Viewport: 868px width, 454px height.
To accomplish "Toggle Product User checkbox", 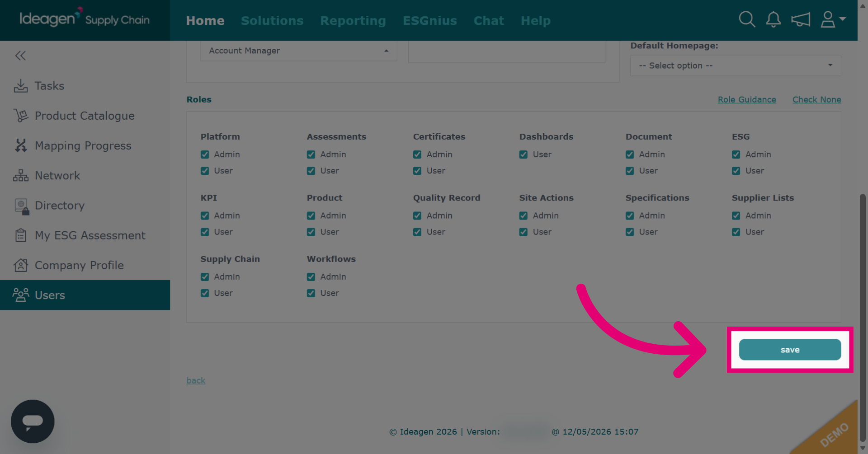I will 311,232.
